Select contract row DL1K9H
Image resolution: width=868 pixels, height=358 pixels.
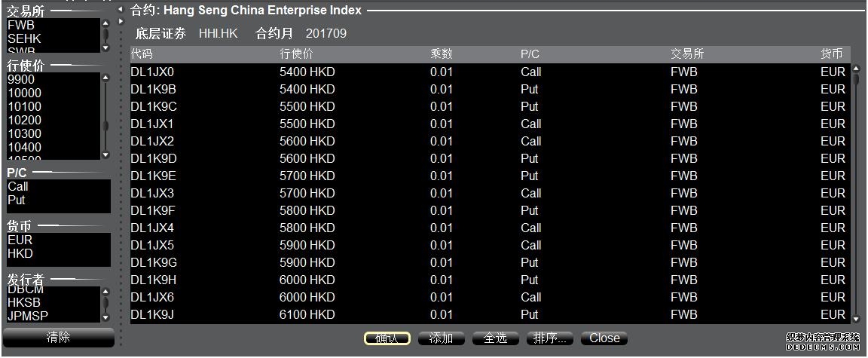click(490, 280)
